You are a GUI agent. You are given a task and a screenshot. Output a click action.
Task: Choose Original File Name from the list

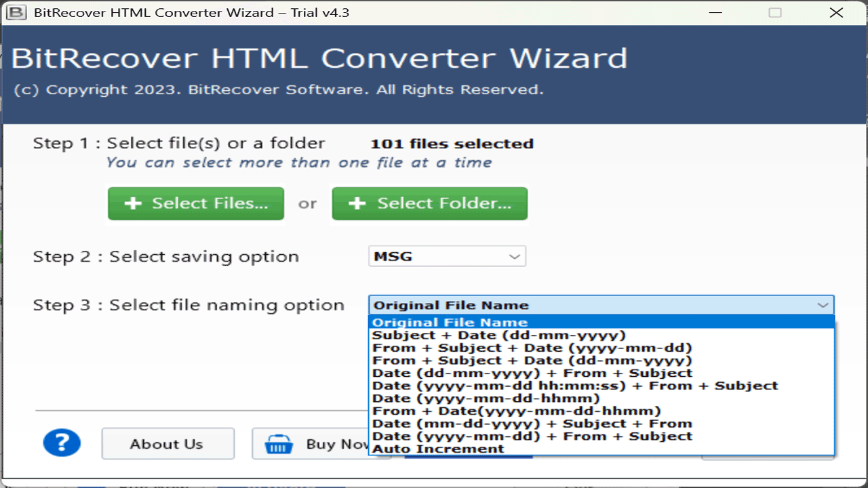pos(601,323)
